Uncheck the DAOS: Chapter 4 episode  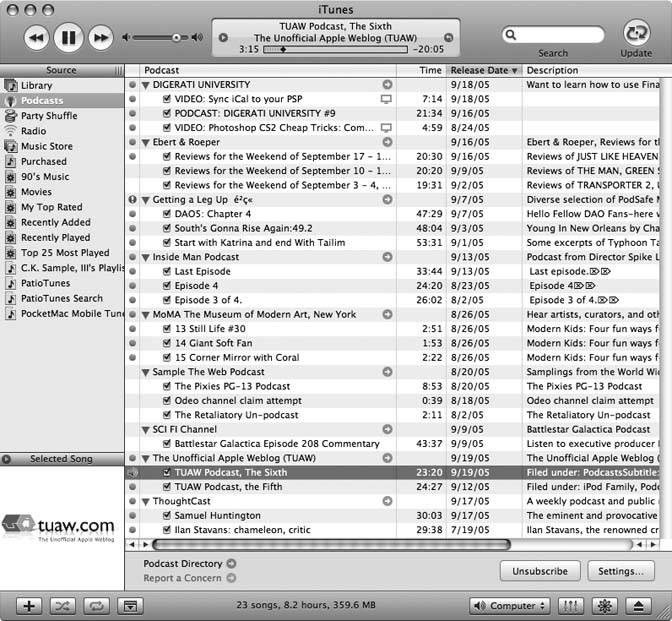tap(167, 214)
